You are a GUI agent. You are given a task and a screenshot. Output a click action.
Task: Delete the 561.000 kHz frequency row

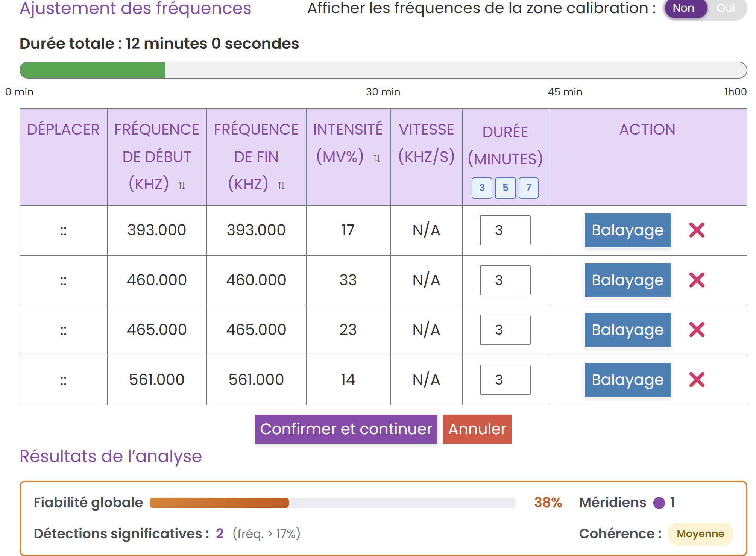click(x=697, y=380)
